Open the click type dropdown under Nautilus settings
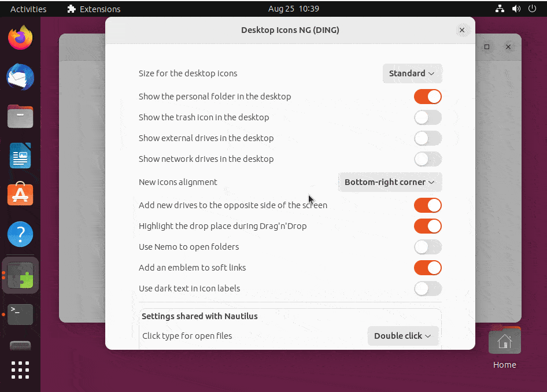The image size is (547, 392). click(x=402, y=336)
